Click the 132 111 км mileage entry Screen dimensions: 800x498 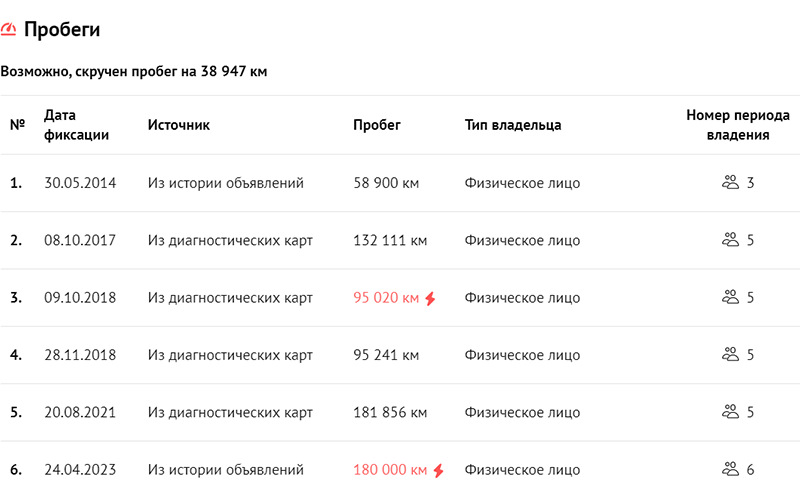[x=390, y=240]
